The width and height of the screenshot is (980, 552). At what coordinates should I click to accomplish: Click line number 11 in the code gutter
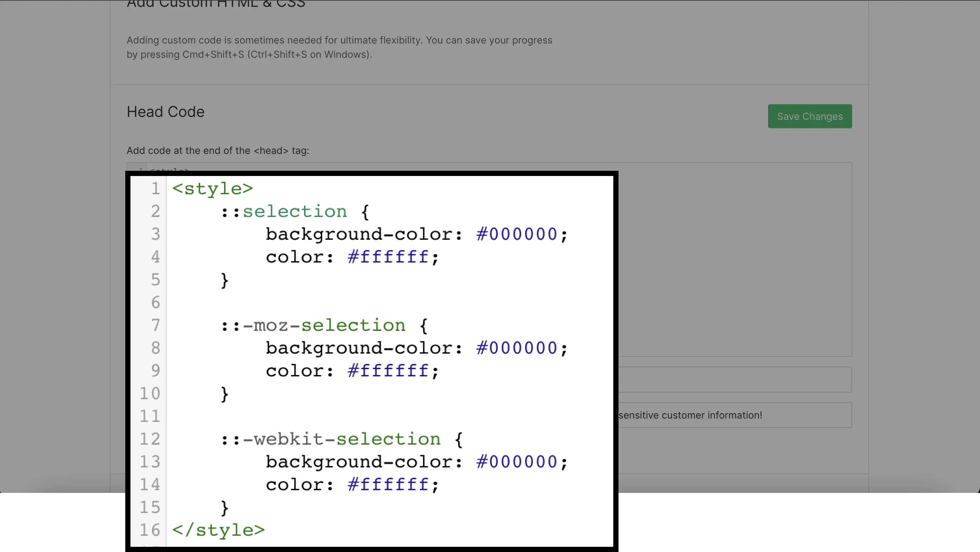(x=150, y=416)
